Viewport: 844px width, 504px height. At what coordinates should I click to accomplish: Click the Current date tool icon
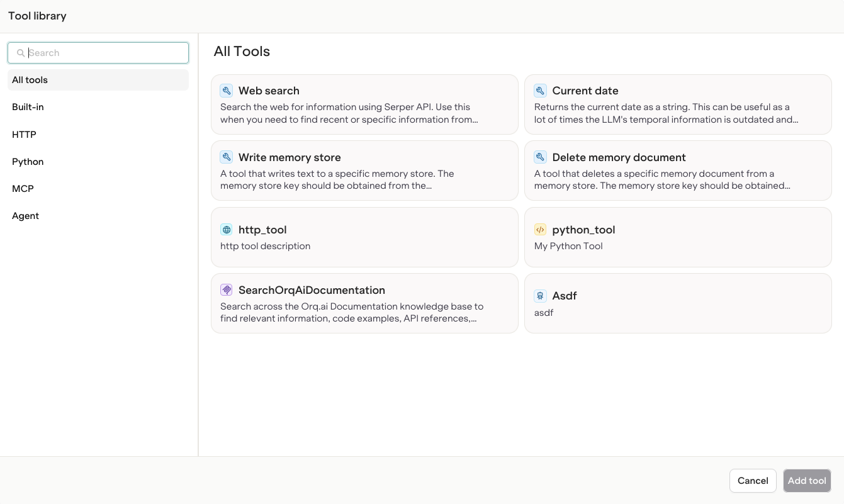[x=540, y=91]
